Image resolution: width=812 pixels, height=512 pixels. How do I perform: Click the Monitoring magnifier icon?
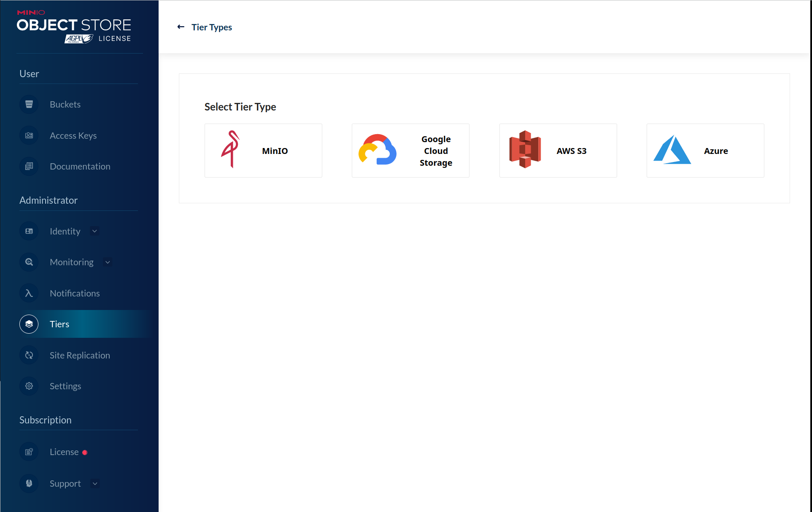tap(29, 262)
